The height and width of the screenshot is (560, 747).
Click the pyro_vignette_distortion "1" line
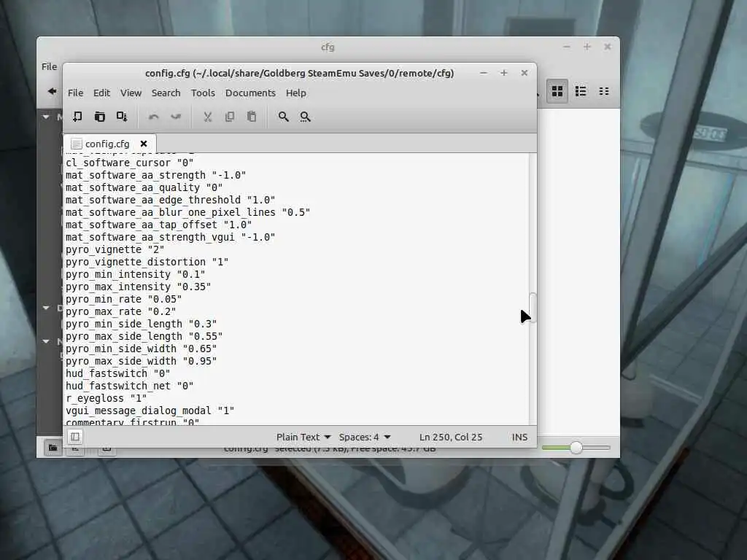[x=147, y=262]
